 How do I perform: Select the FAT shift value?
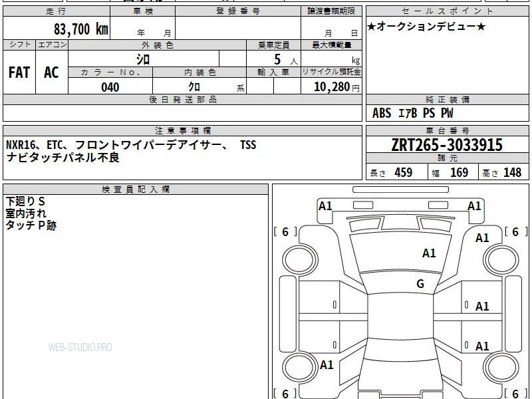(x=19, y=72)
